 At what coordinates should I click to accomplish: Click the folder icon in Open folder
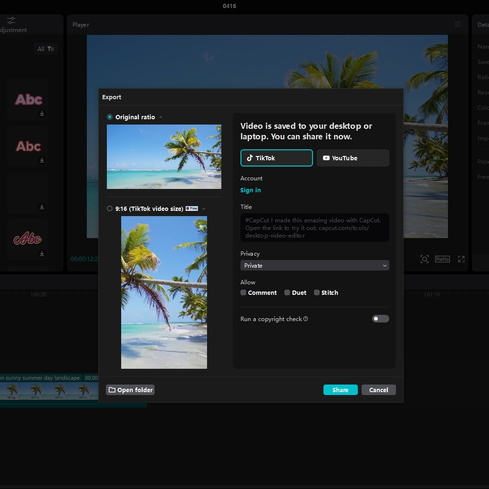(x=112, y=390)
